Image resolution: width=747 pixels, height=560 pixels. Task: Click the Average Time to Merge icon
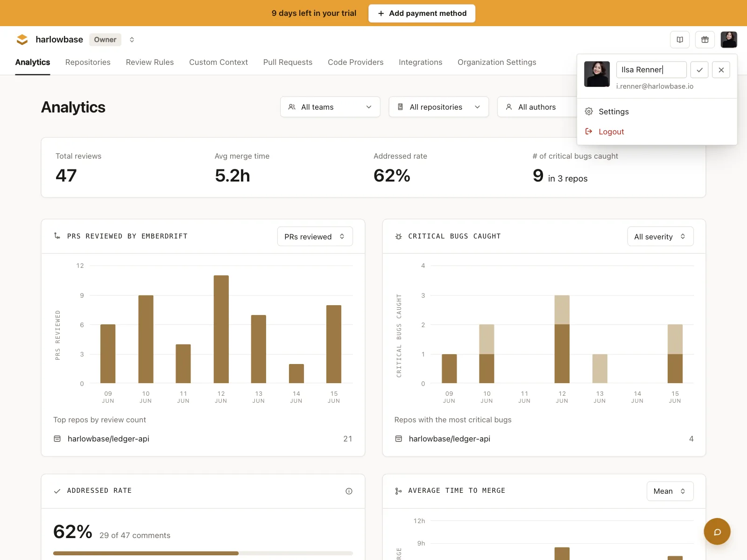point(398,491)
